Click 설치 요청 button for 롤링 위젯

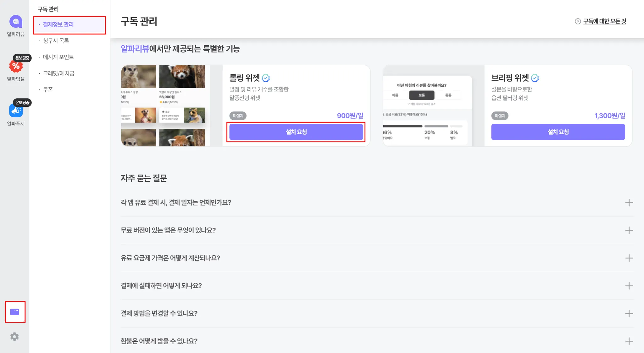pos(296,132)
